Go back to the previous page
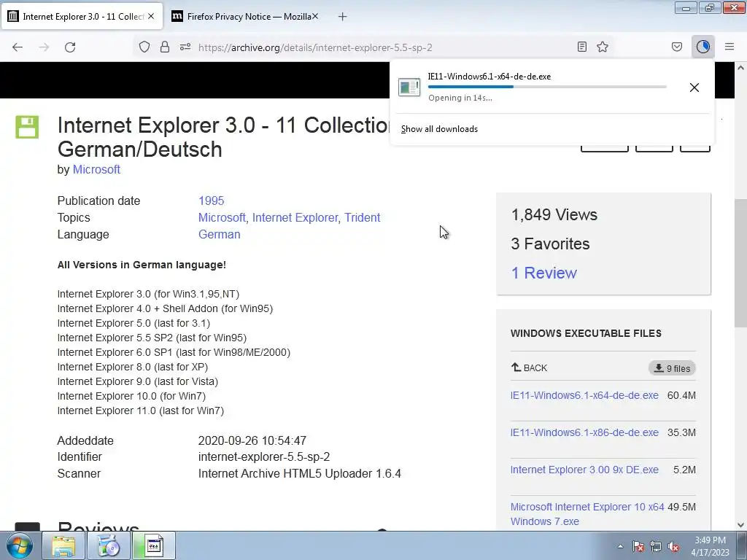The height and width of the screenshot is (560, 747). [18, 47]
